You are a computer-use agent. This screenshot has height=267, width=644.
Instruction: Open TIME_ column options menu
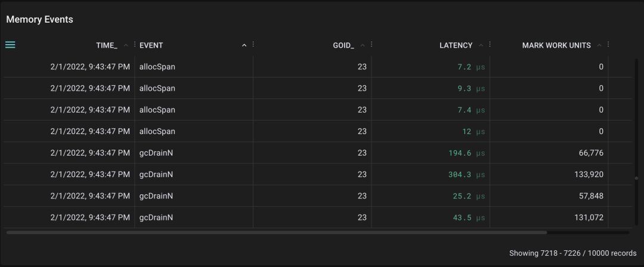[134, 45]
